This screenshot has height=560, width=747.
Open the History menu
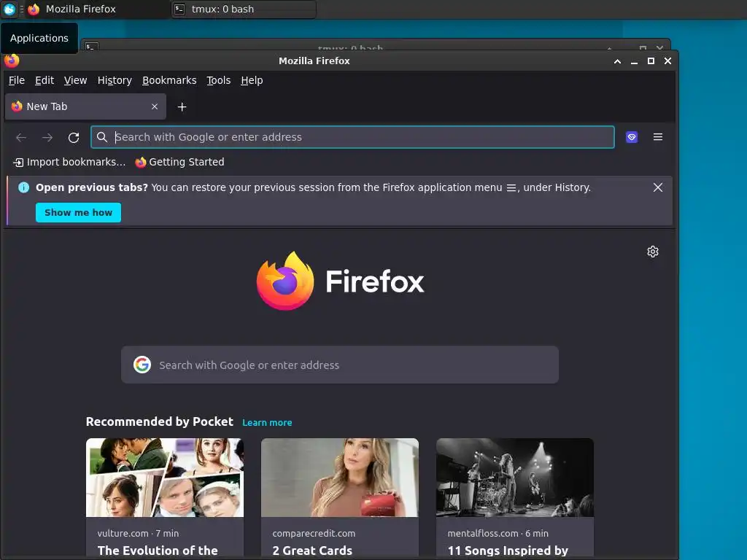[115, 80]
